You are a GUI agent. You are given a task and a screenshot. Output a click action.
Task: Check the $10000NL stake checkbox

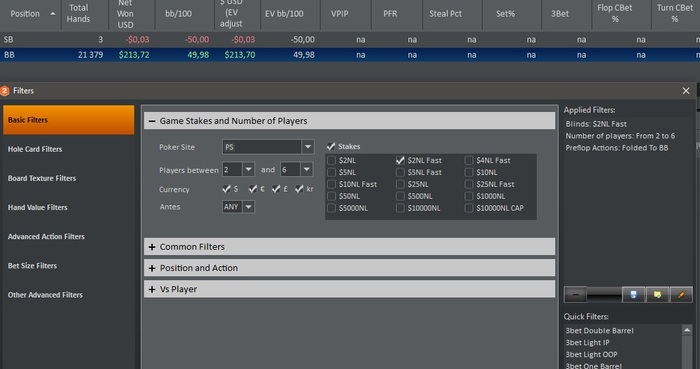tap(400, 208)
